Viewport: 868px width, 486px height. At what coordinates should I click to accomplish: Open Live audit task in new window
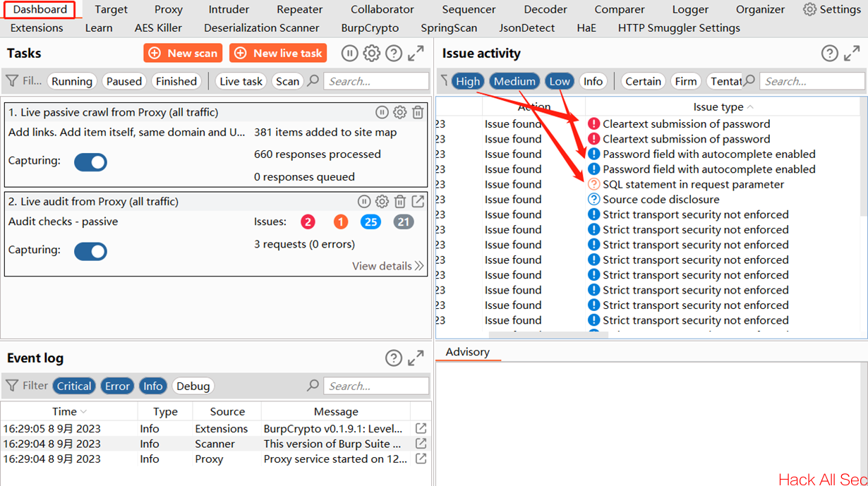tap(418, 202)
